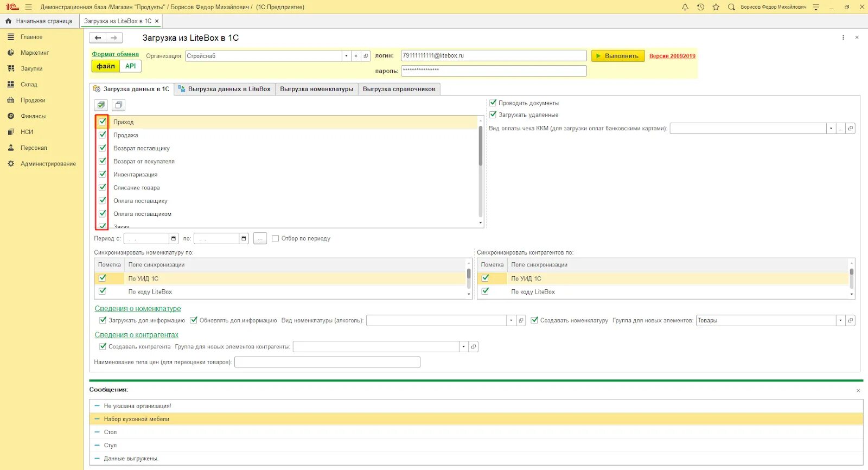
Task: Expand the Организация dropdown list
Action: tap(346, 56)
